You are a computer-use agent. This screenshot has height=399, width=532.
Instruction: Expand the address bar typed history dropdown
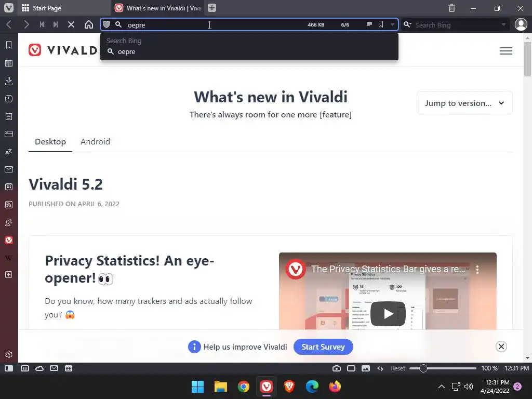click(392, 24)
